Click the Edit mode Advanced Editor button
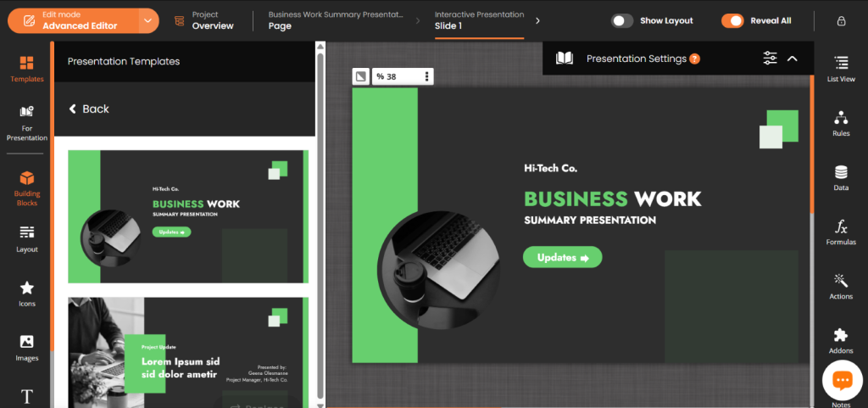 coord(73,21)
